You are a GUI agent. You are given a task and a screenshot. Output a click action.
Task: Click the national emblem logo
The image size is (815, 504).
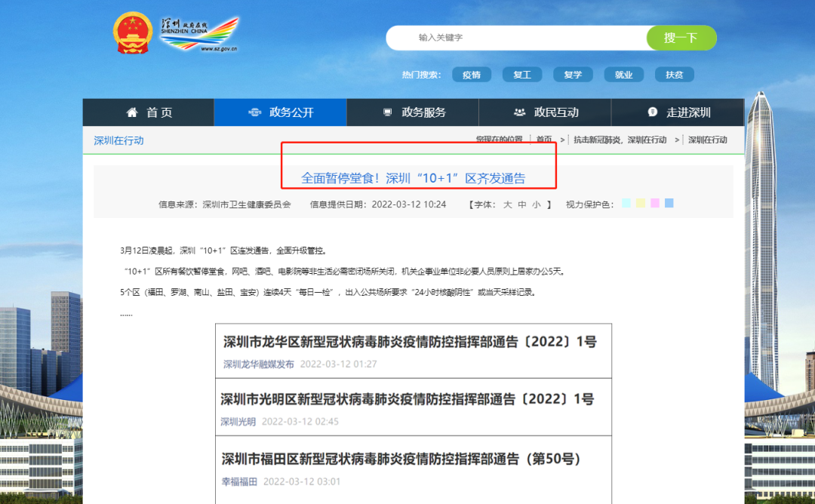click(133, 34)
